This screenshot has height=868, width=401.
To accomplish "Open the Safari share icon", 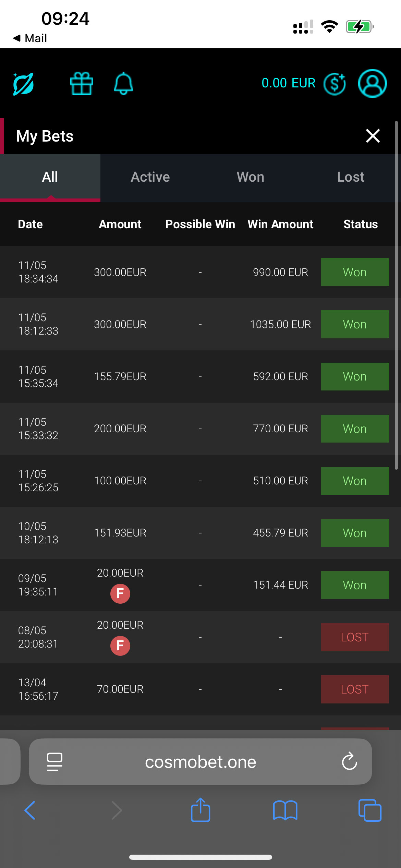I will (200, 810).
